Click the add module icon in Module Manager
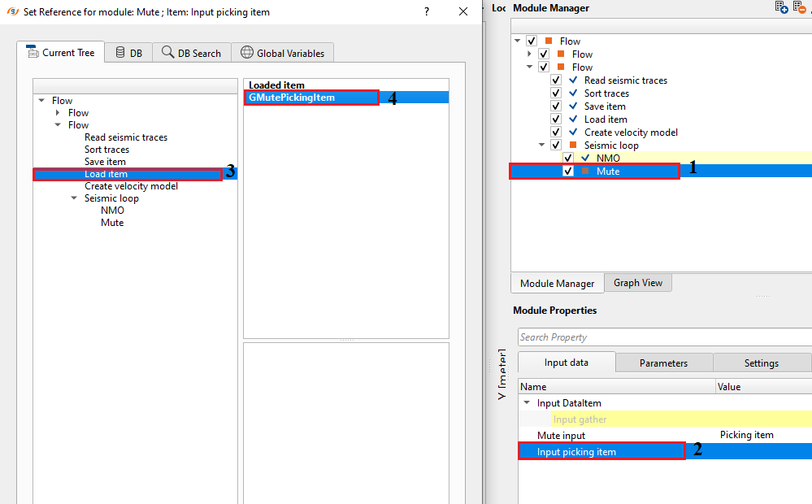The width and height of the screenshot is (812, 504). [x=782, y=7]
